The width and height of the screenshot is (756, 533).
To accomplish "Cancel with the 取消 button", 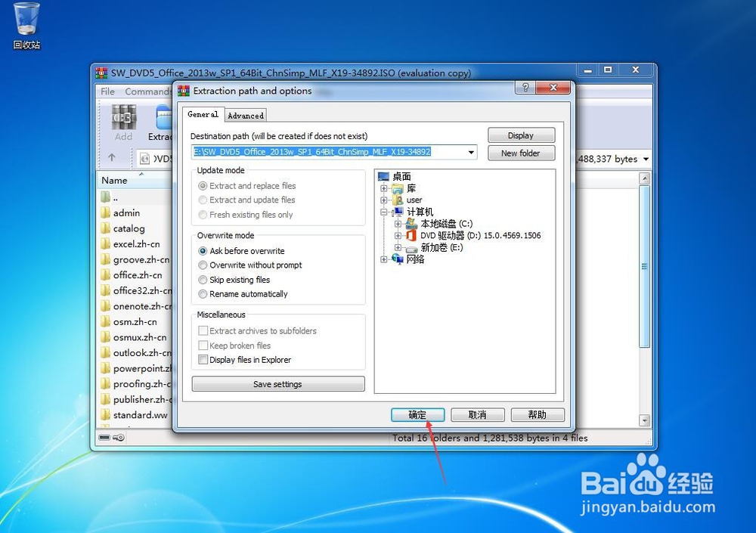I will [477, 415].
